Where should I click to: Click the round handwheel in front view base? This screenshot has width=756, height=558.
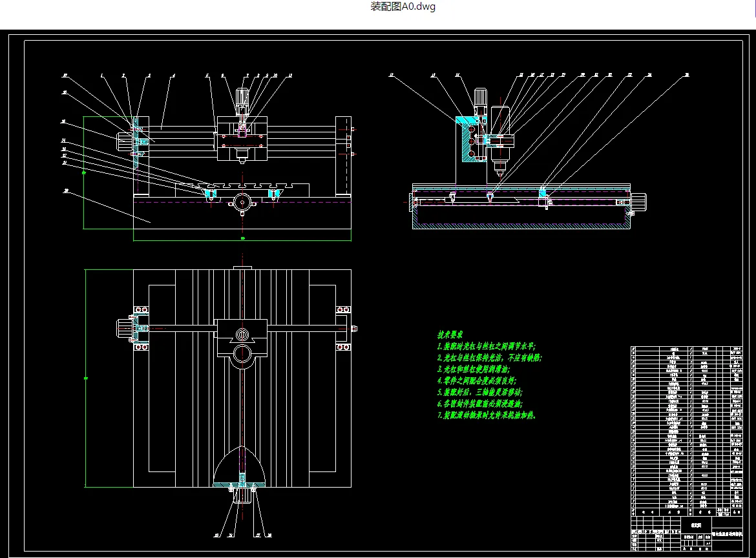click(242, 202)
